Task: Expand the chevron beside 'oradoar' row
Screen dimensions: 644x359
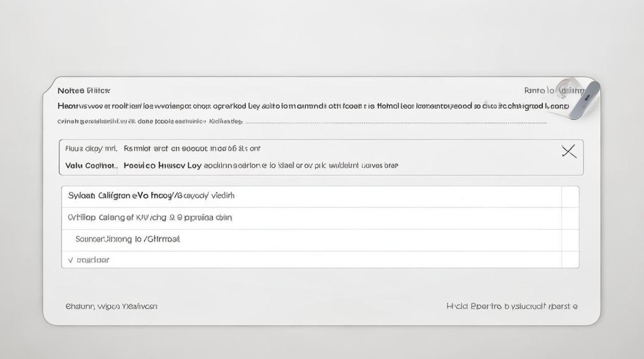Action: (x=70, y=260)
